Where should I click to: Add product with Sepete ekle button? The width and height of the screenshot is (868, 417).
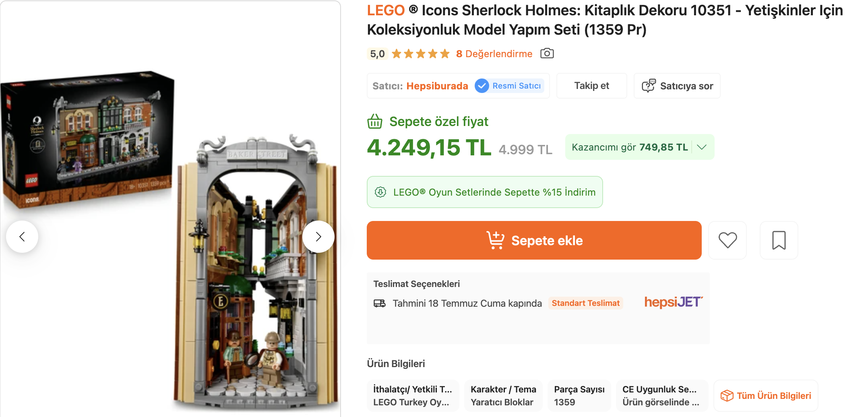[x=534, y=240]
